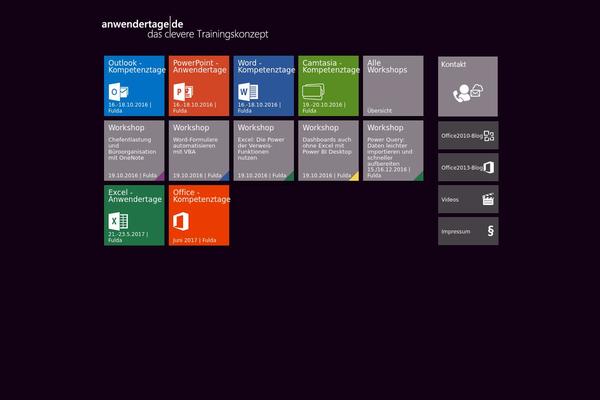Click the Excel icon in the green tile
Viewport: 600px width, 400px height.
click(x=118, y=221)
